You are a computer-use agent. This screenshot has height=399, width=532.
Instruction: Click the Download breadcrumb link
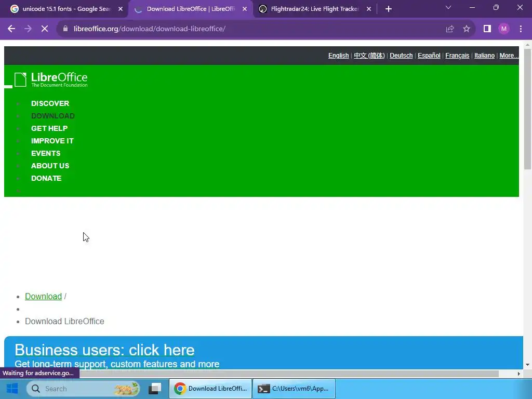[44, 297]
